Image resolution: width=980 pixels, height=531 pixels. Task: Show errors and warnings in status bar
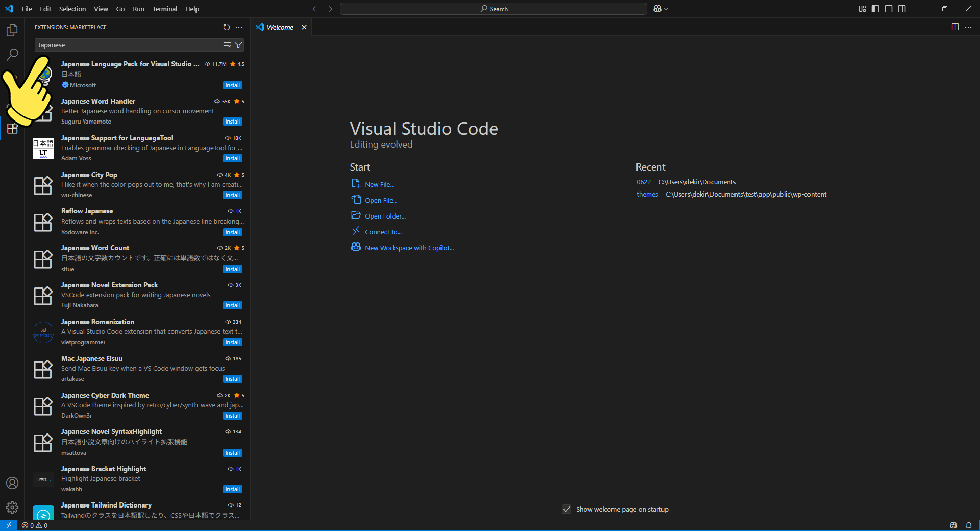click(x=35, y=525)
